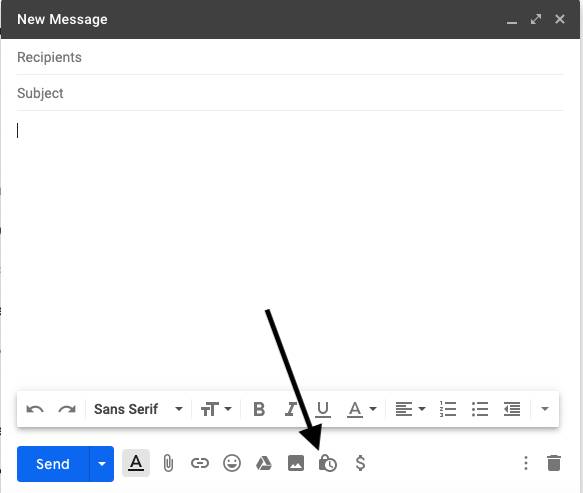This screenshot has height=493, width=583.
Task: Open the text size dropdown
Action: (216, 409)
